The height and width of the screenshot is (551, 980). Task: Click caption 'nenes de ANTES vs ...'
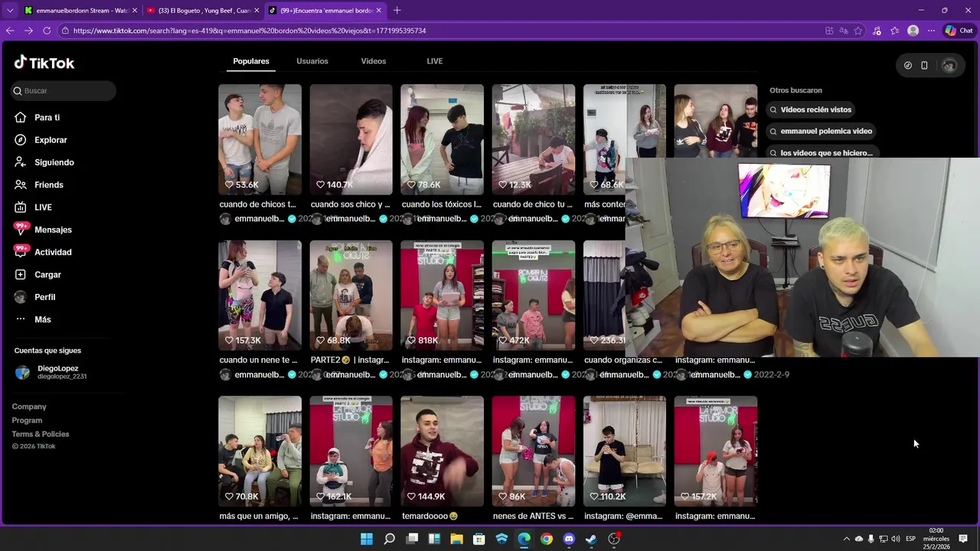pyautogui.click(x=533, y=517)
